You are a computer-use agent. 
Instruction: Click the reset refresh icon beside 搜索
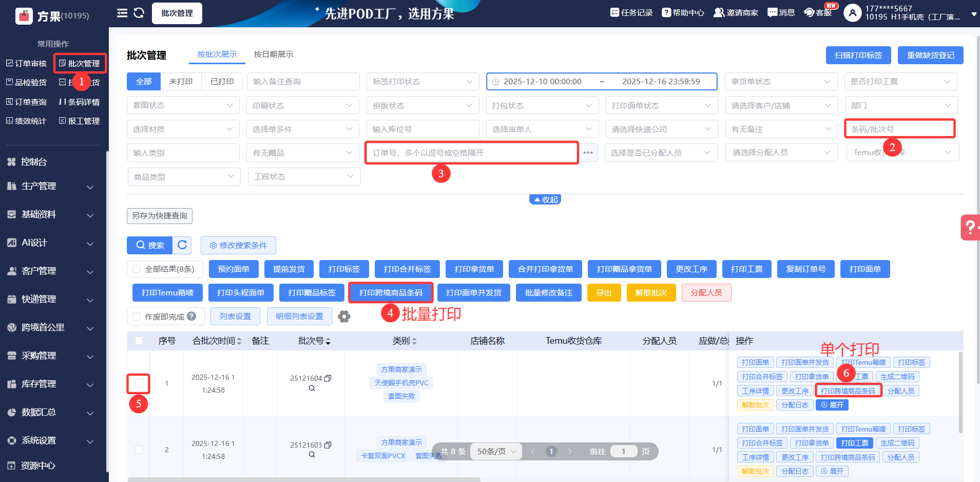pos(182,245)
